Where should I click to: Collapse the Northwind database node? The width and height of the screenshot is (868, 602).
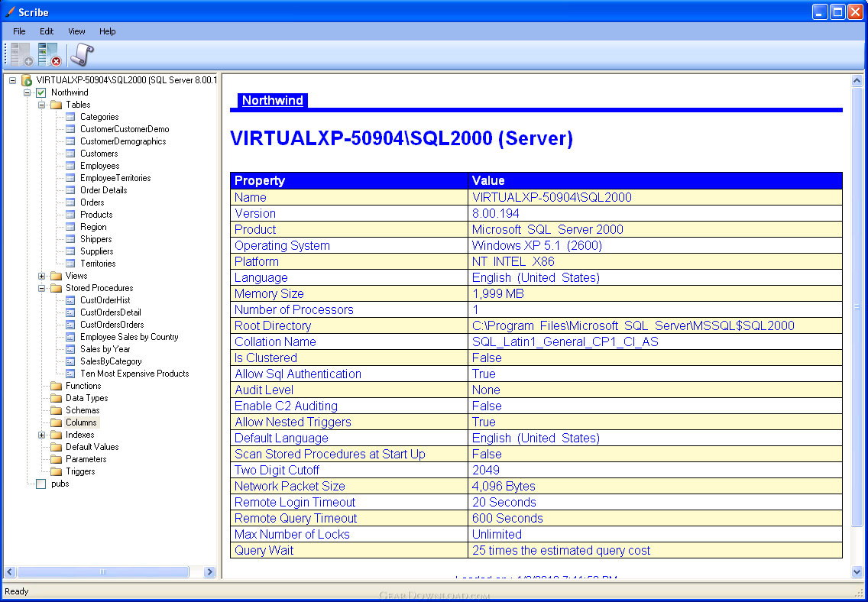click(28, 92)
